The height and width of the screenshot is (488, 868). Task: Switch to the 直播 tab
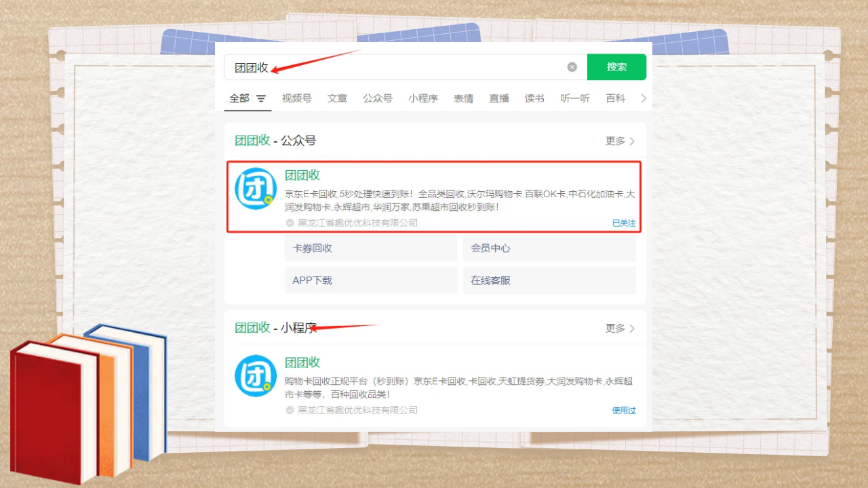[499, 98]
